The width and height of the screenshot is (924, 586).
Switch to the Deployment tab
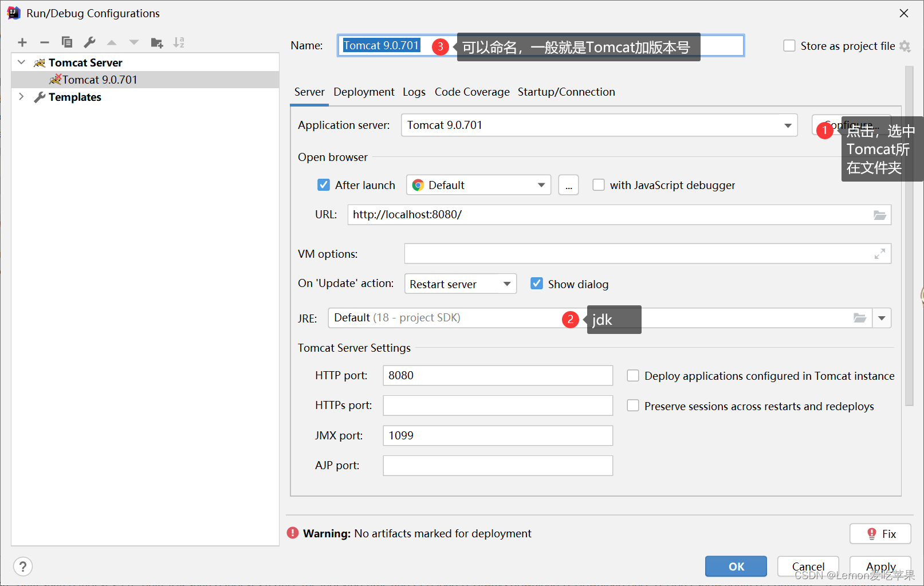click(x=364, y=92)
